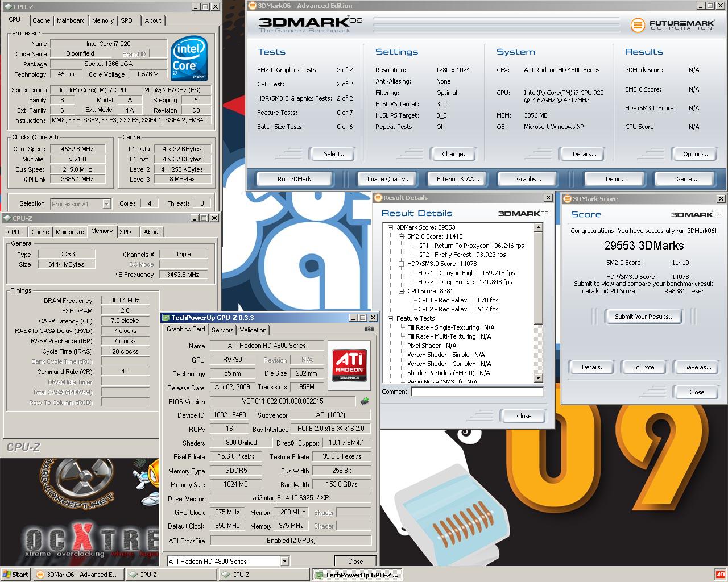Open the Validation tab in GPU-Z
728x582 pixels.
click(x=253, y=330)
